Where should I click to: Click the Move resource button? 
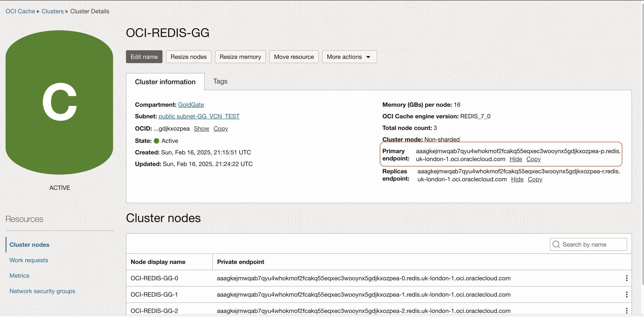pyautogui.click(x=294, y=57)
